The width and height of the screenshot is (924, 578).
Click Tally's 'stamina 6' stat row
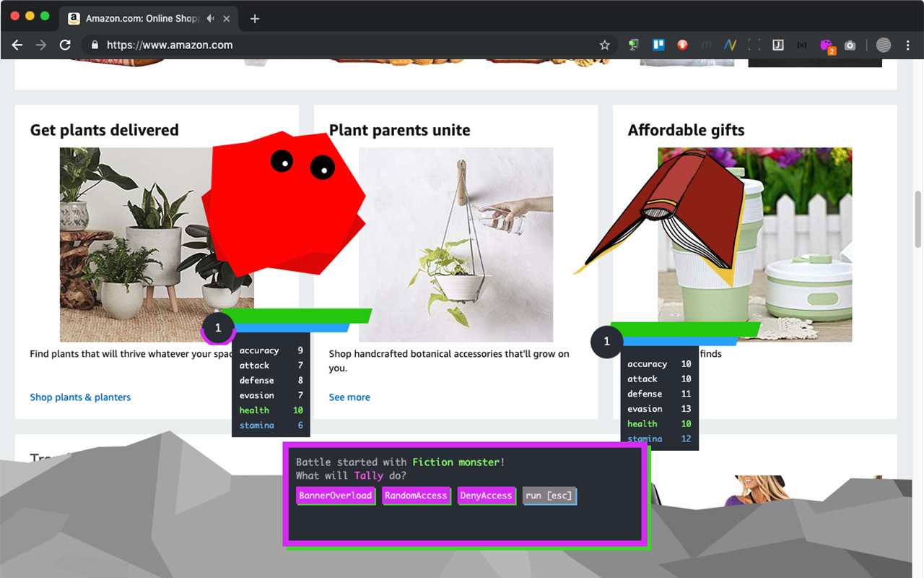coord(271,426)
